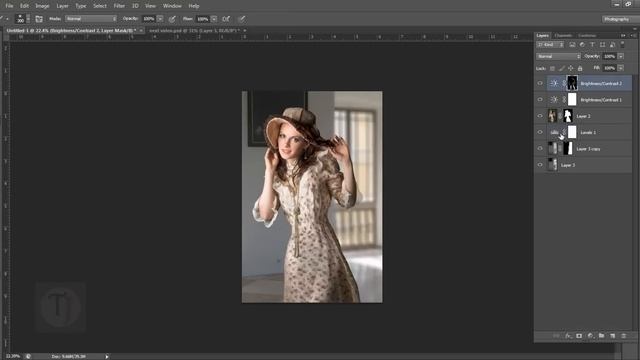
Task: Hide Brightness/Contrast 1 layer
Action: pyautogui.click(x=540, y=100)
